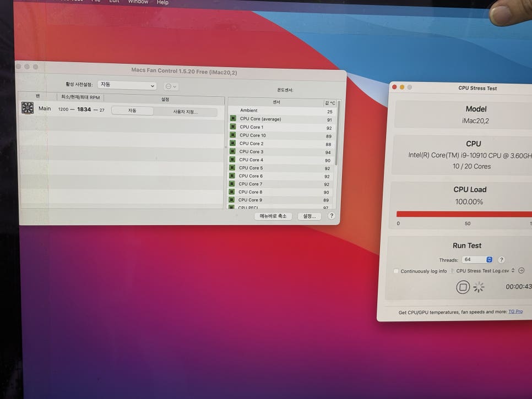
Task: Click the 00:00:43 elapsed timer
Action: point(518,286)
